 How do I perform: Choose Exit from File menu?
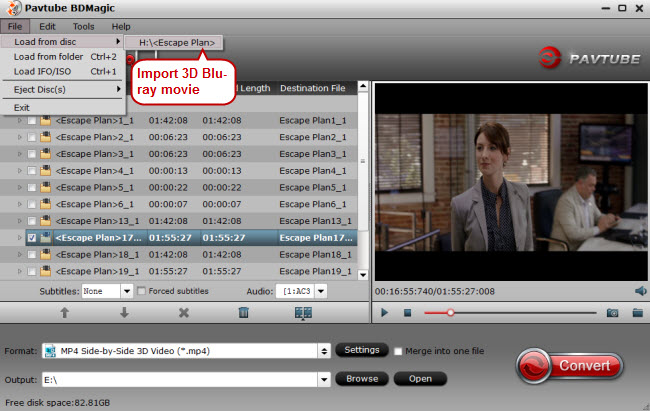62,108
